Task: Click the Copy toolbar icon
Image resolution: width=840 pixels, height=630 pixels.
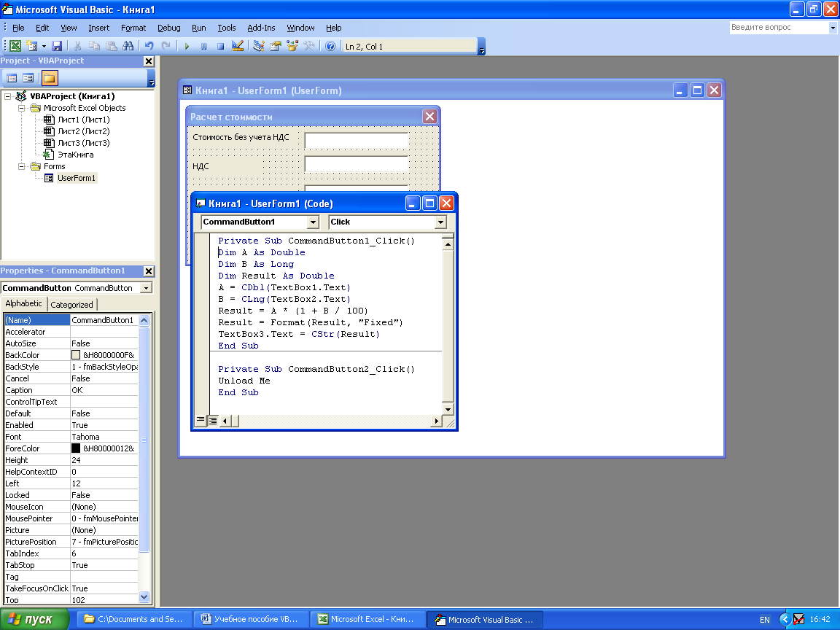Action: pos(94,47)
